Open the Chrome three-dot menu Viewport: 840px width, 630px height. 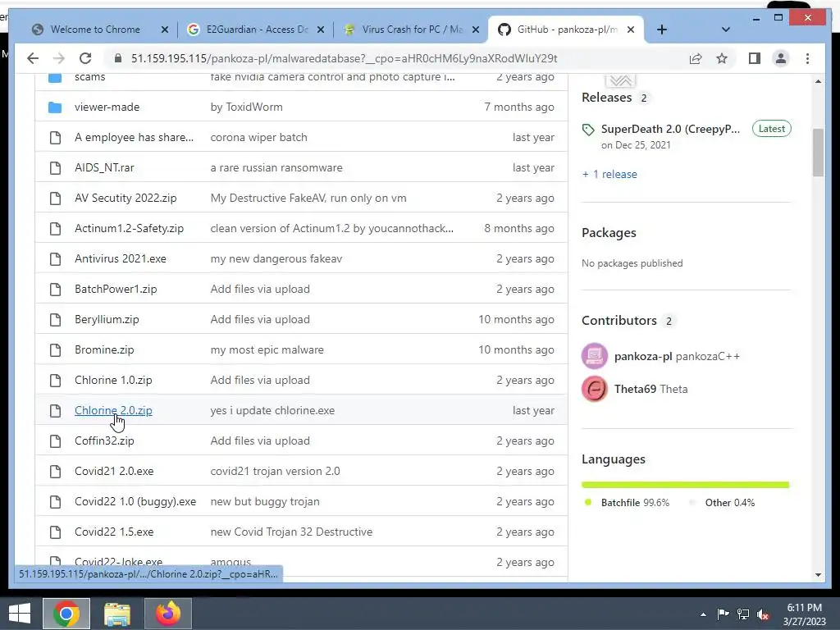point(807,58)
